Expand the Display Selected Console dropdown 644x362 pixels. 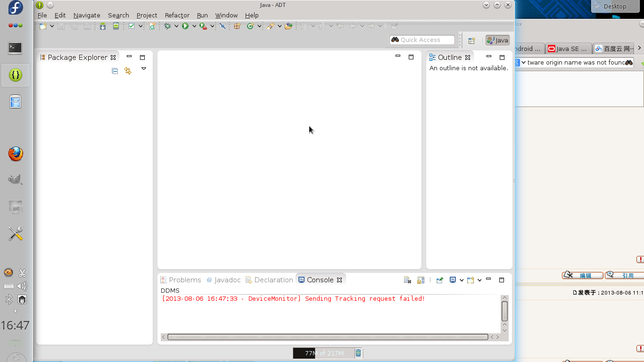click(462, 280)
